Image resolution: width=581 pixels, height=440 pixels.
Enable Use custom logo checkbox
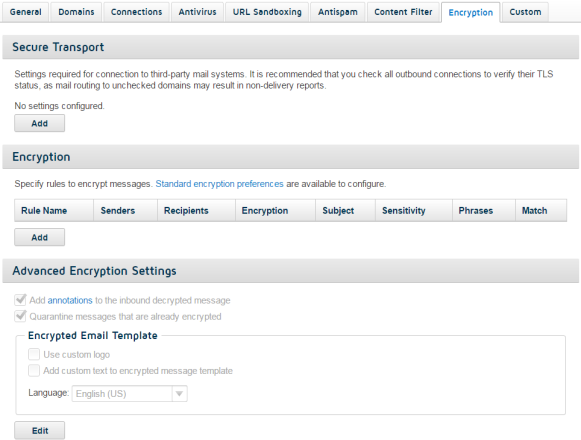34,354
